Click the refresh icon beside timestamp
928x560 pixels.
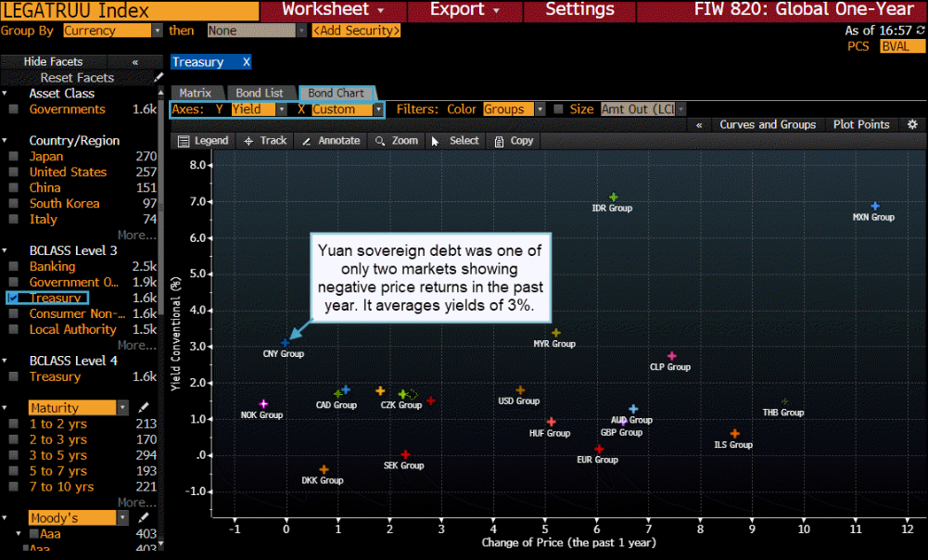tap(920, 31)
